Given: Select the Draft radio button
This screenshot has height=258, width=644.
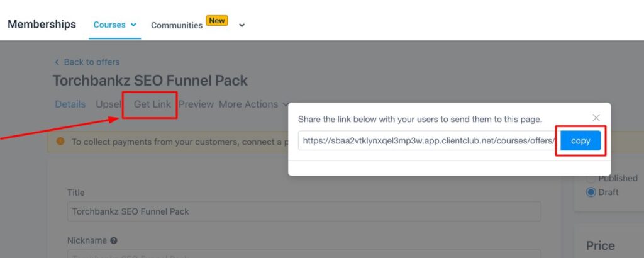Looking at the screenshot, I should click(591, 192).
